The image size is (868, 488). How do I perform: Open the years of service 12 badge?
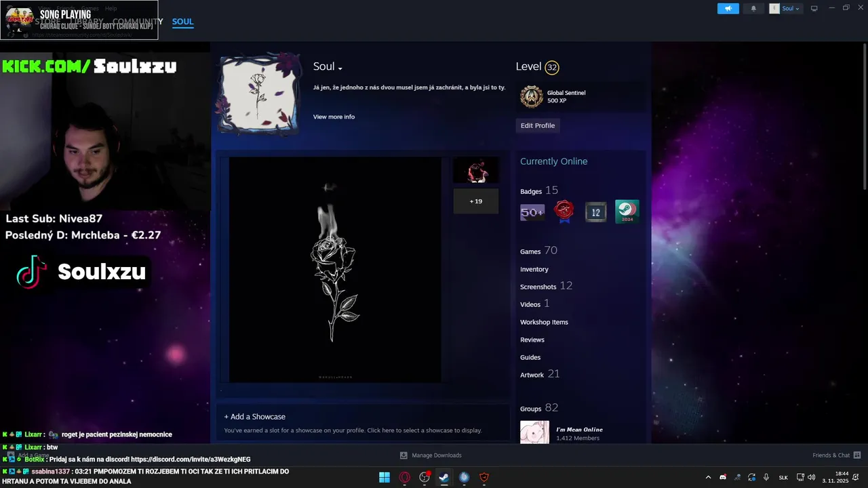tap(595, 212)
